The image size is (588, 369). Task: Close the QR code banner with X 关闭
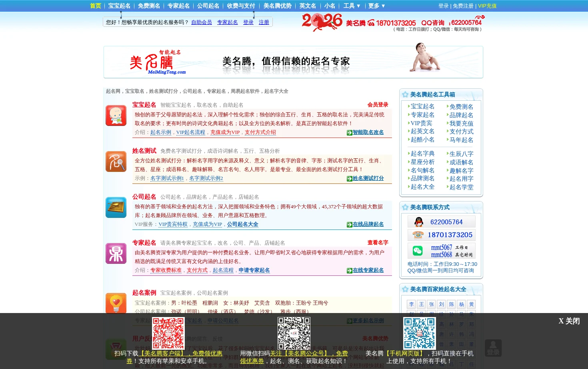[569, 321]
